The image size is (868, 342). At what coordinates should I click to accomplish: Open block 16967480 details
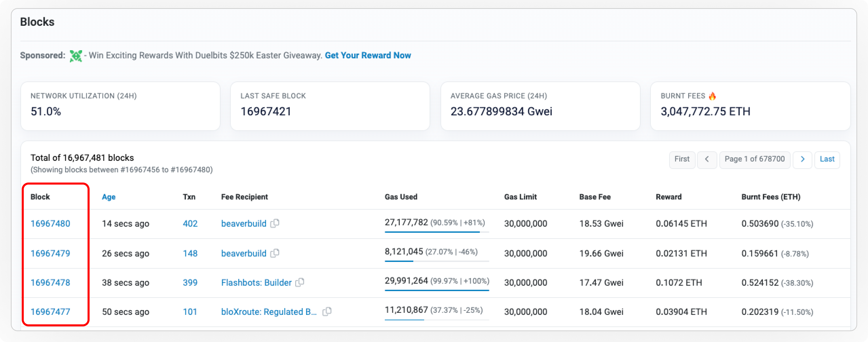pos(51,224)
